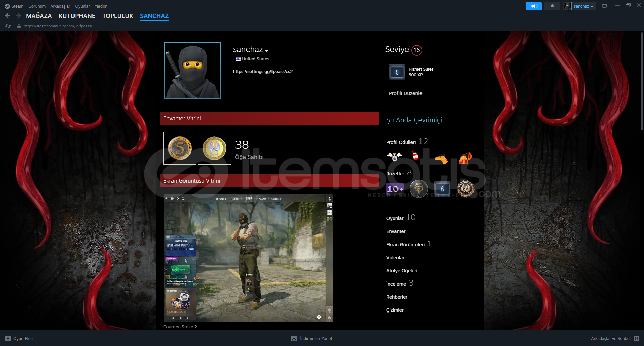Open the Envanter link

coord(396,231)
